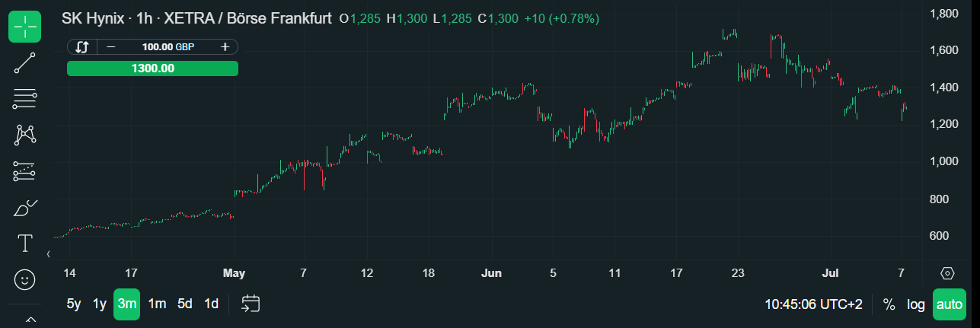Toggle auto scale mode
This screenshot has width=980, height=328.
949,304
